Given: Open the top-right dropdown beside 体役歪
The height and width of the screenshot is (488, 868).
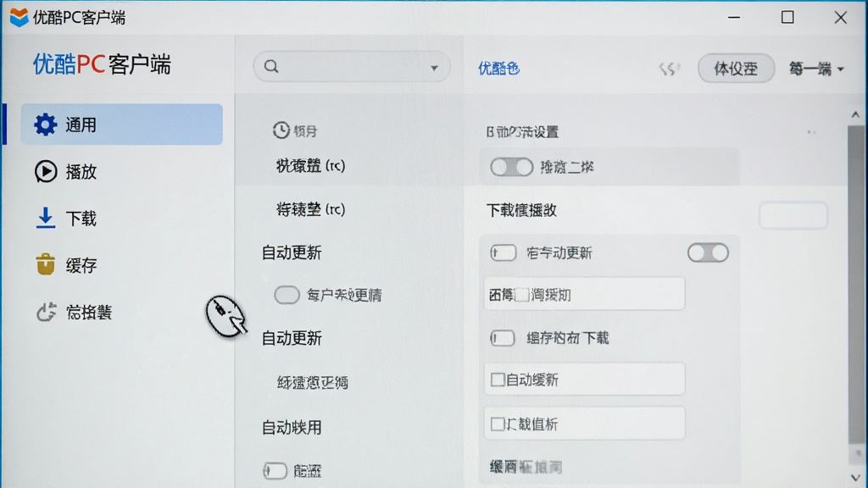Looking at the screenshot, I should 816,69.
